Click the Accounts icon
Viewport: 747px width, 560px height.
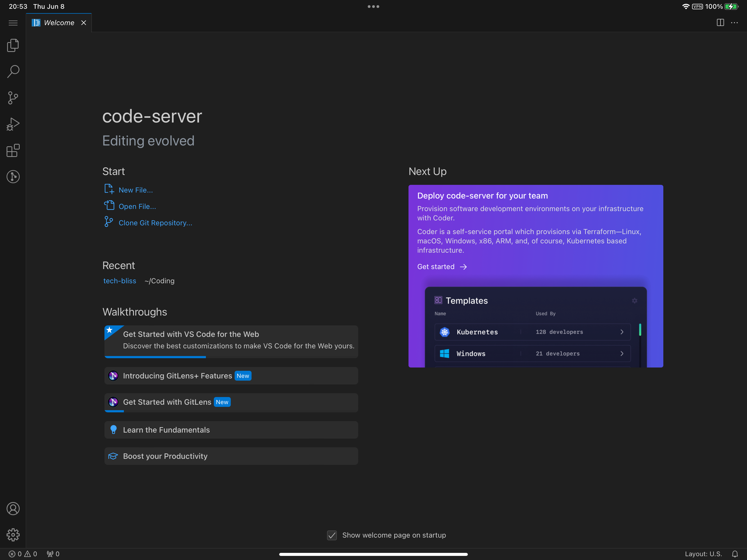13,509
